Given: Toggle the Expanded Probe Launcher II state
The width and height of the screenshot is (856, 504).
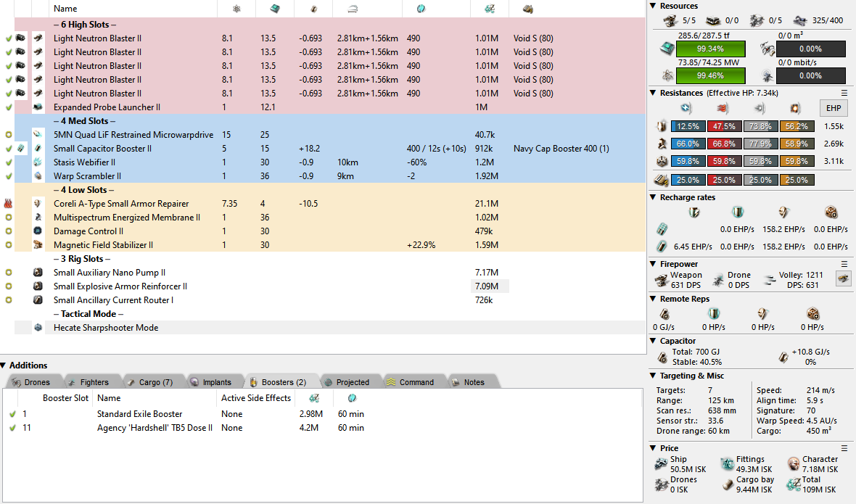Looking at the screenshot, I should [x=8, y=107].
